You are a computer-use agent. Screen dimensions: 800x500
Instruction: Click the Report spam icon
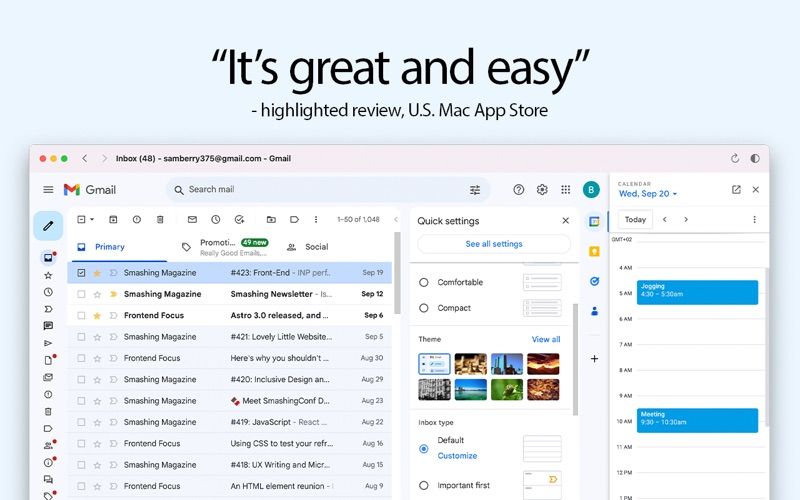coord(137,219)
